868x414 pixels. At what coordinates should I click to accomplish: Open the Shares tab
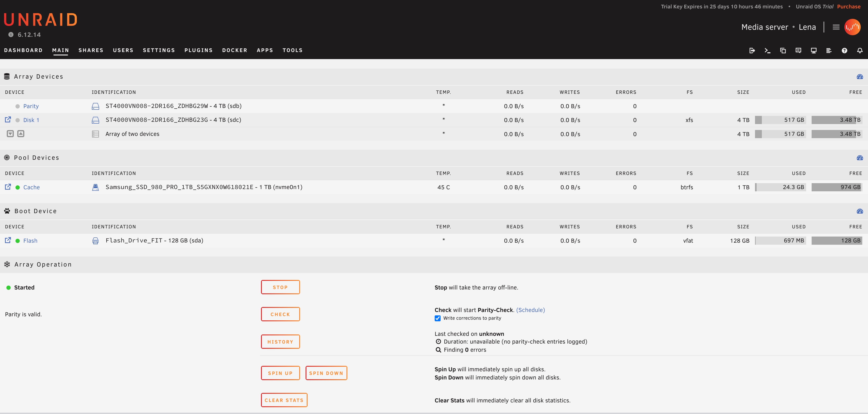pos(91,50)
